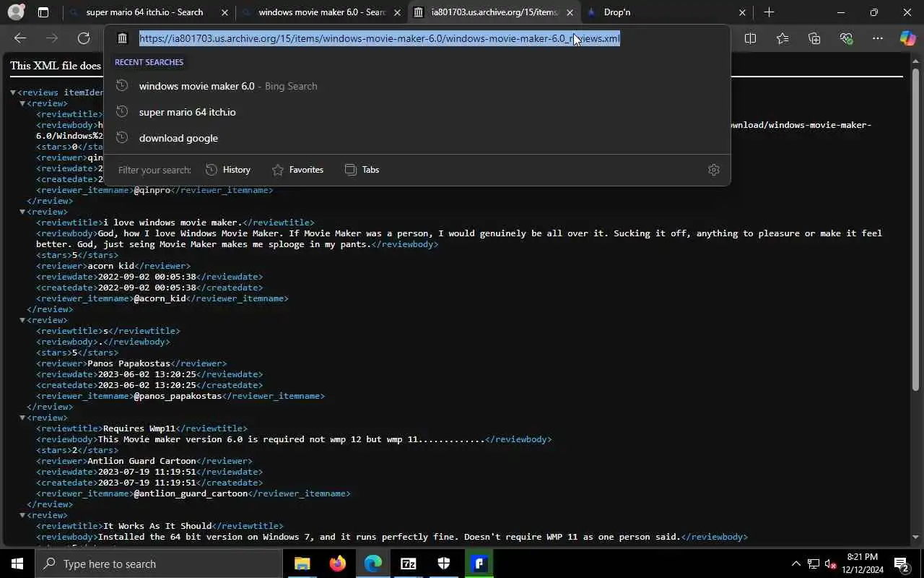Close the Drop'n tab

coord(742,12)
